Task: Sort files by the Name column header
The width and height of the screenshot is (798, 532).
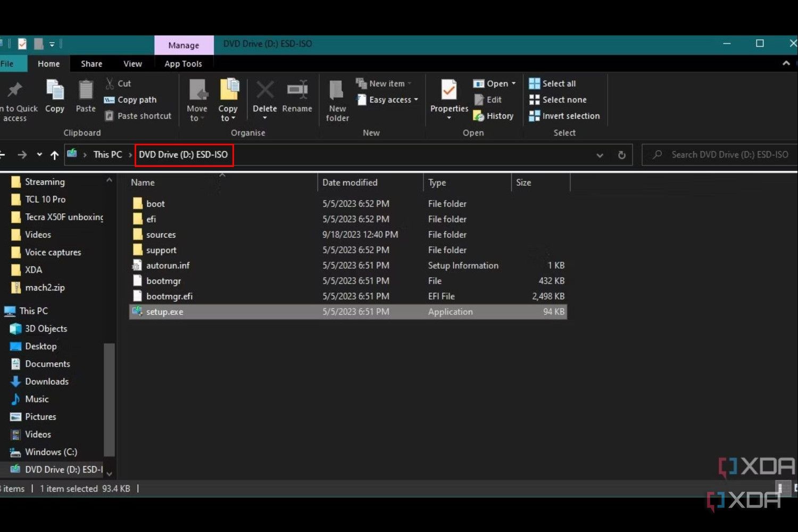Action: [143, 182]
